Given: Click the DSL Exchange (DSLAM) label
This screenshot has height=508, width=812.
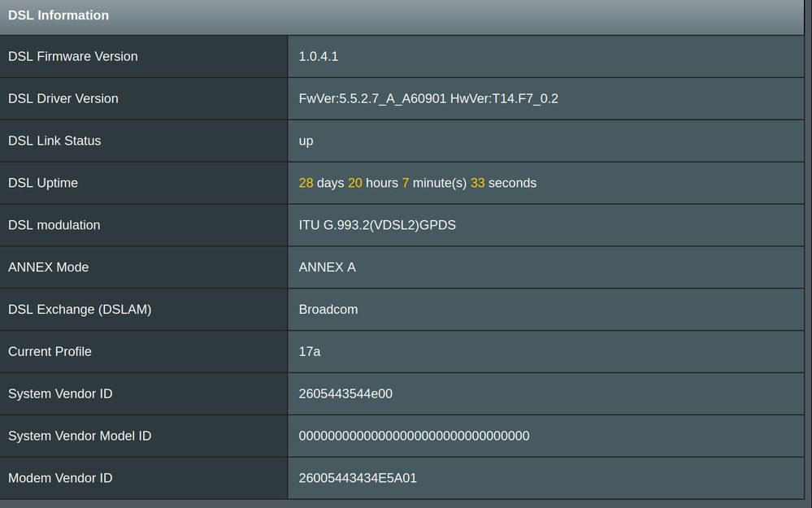Looking at the screenshot, I should 80,310.
